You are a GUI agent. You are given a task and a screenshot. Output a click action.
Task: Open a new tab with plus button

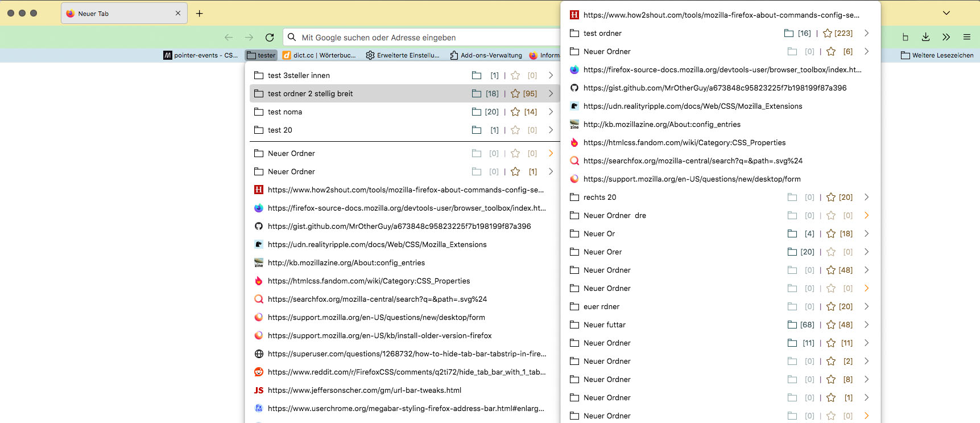point(200,14)
